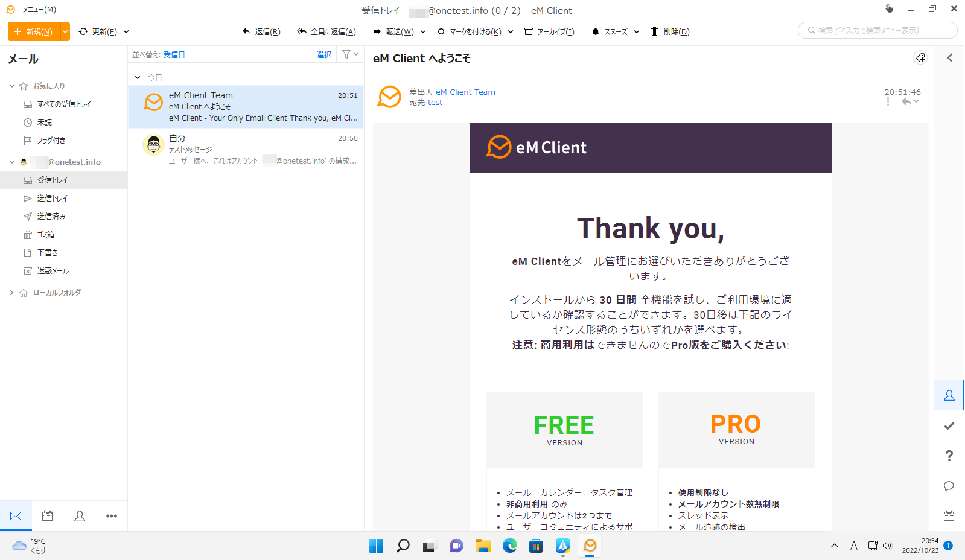Click the PRO VERSION card
The height and width of the screenshot is (560, 965).
click(x=736, y=429)
